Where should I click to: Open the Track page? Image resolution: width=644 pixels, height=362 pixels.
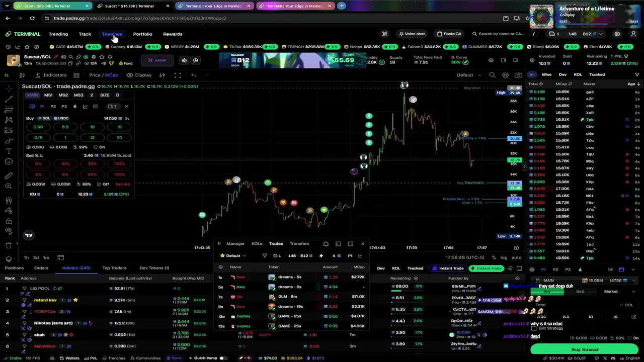pos(85,34)
